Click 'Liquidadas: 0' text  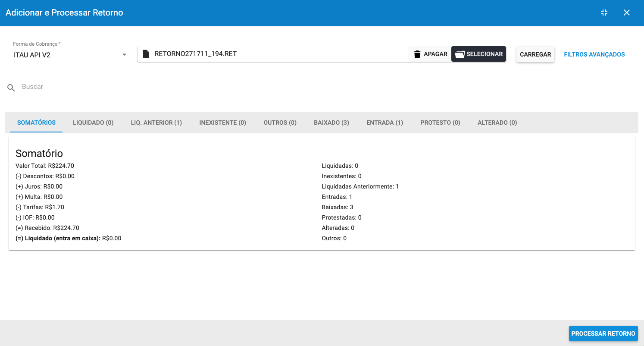pos(340,166)
